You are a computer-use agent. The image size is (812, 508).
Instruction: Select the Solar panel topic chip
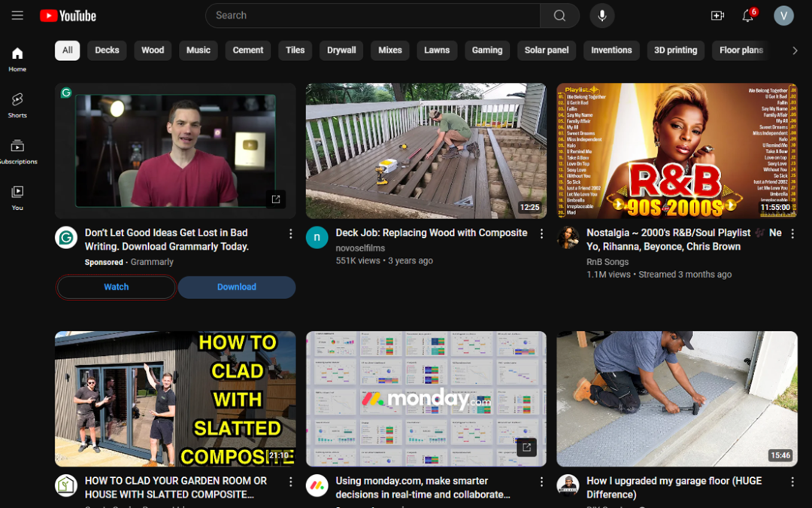547,50
